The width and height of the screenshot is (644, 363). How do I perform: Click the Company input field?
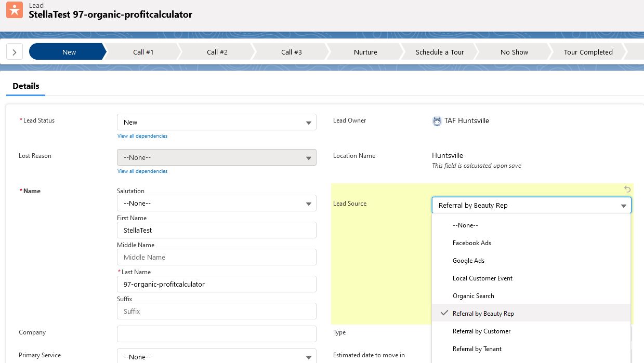click(217, 334)
